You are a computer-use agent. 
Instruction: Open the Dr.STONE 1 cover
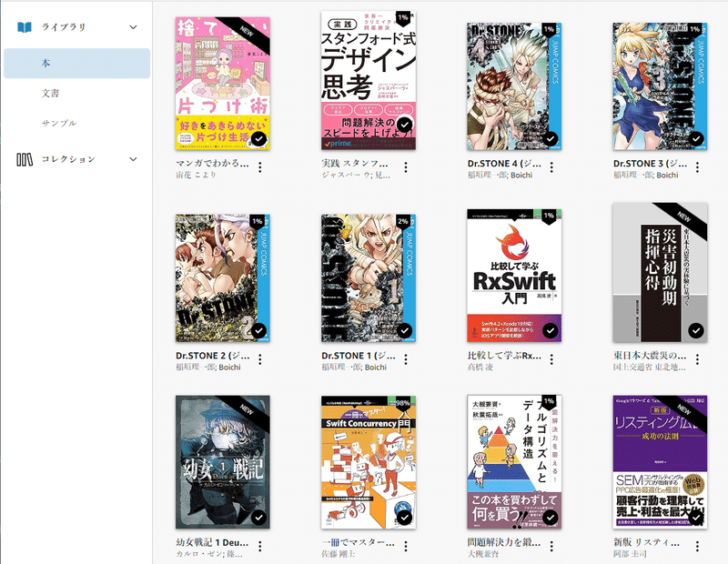(x=369, y=278)
